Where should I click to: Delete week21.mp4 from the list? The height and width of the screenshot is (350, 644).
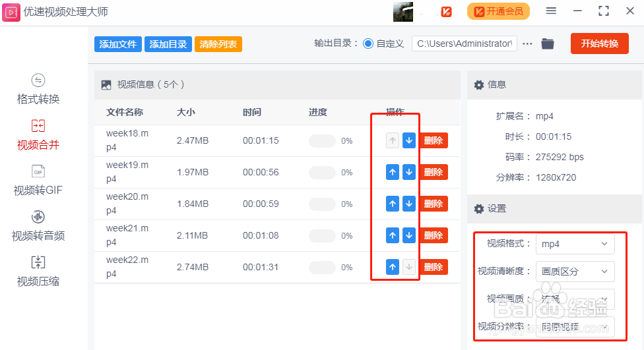434,235
